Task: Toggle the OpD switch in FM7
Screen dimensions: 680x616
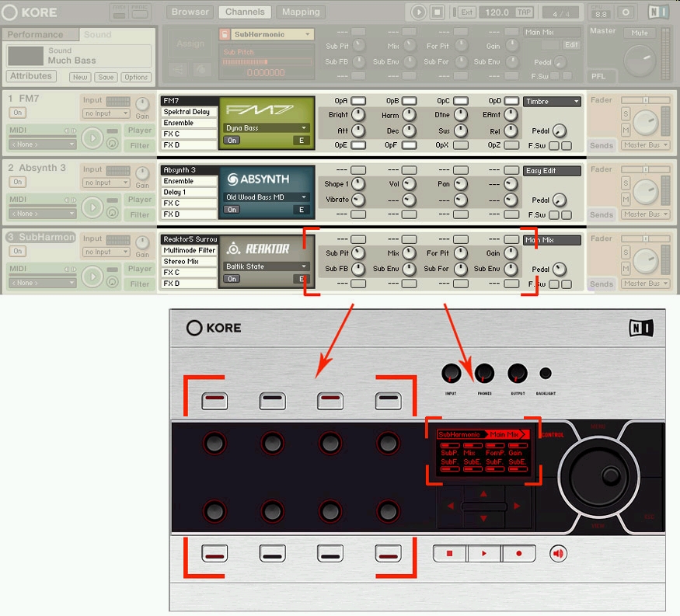Action: coord(511,100)
